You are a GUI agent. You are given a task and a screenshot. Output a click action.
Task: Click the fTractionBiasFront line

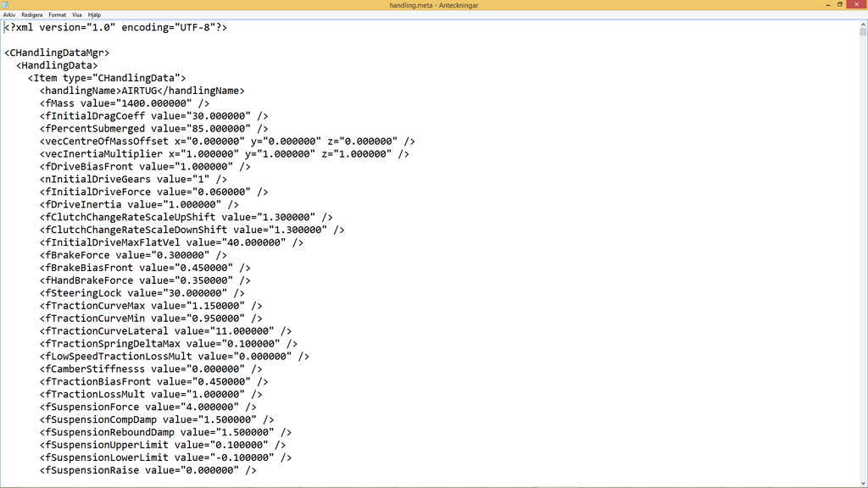154,382
